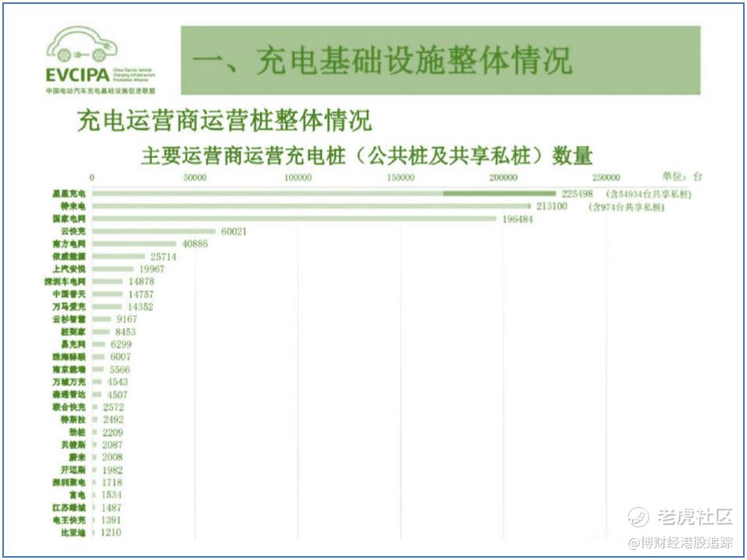Click the operator label 蔚来
The height and width of the screenshot is (560, 747).
click(x=77, y=457)
